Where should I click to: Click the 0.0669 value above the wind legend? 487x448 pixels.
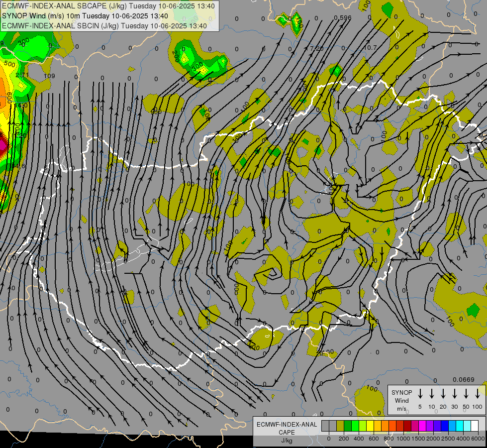(464, 380)
